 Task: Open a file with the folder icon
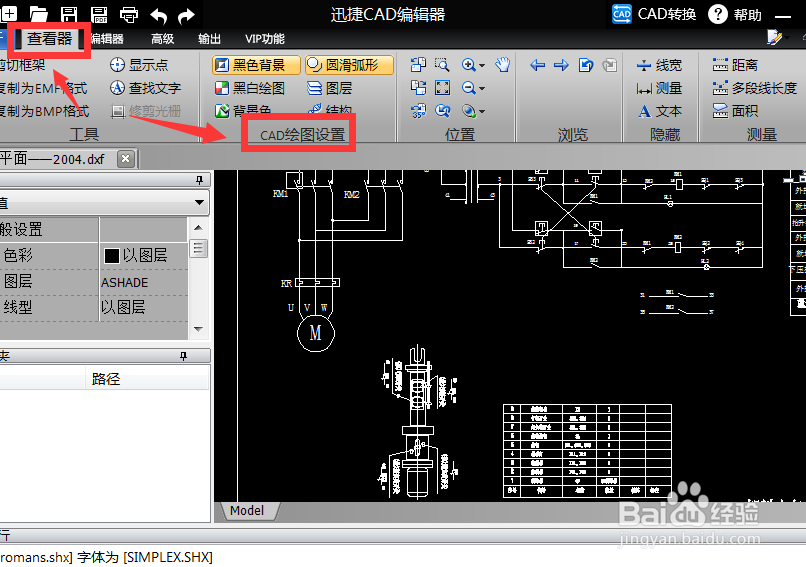(38, 15)
